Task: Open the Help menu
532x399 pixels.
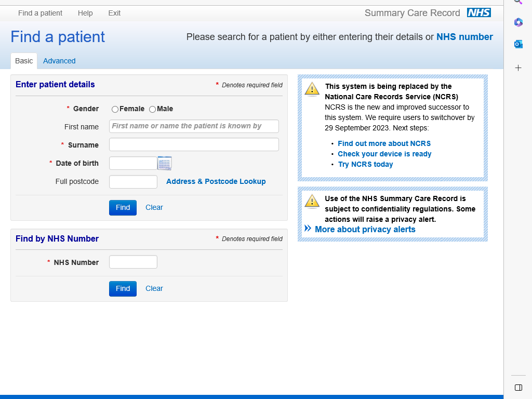Action: (x=85, y=13)
